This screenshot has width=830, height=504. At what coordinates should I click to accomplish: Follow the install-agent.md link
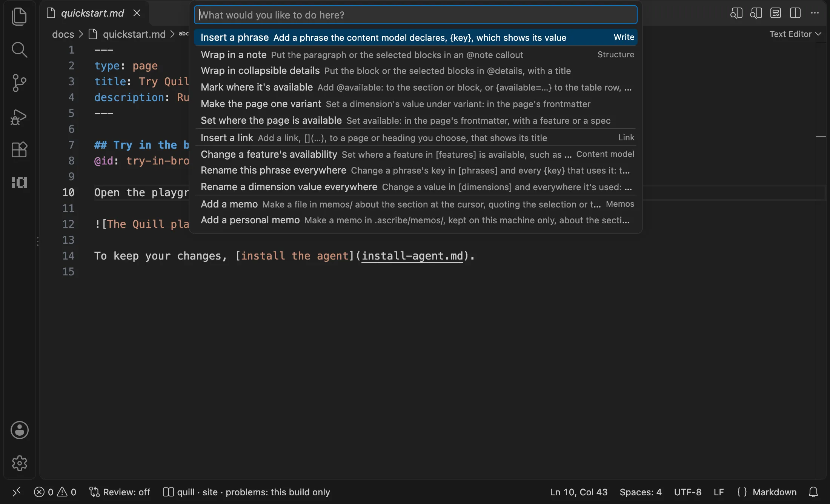coord(412,256)
